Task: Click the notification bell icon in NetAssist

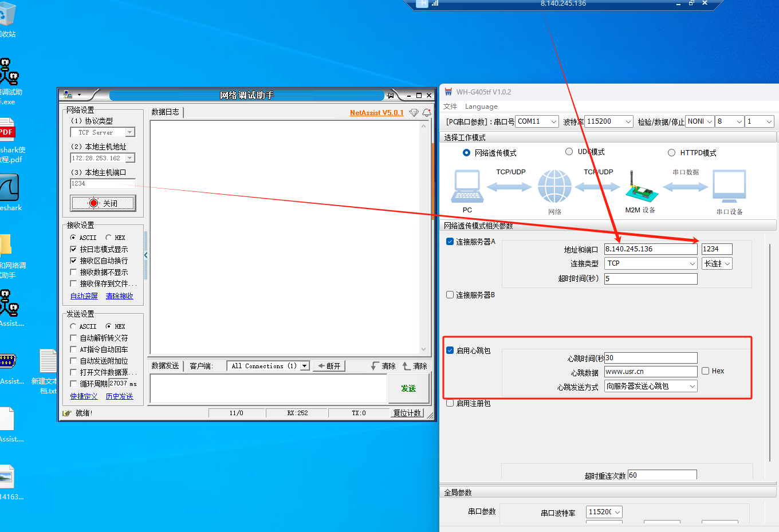Action: pyautogui.click(x=426, y=113)
